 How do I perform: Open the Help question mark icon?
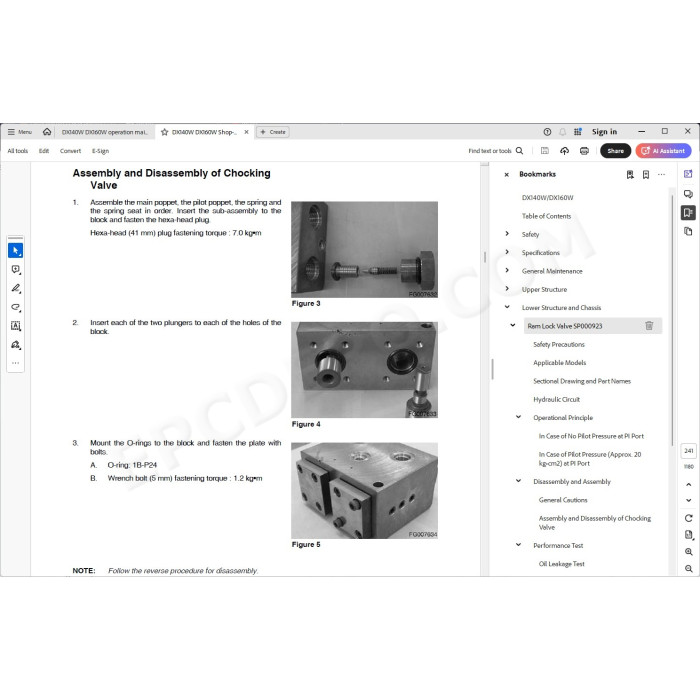click(547, 132)
